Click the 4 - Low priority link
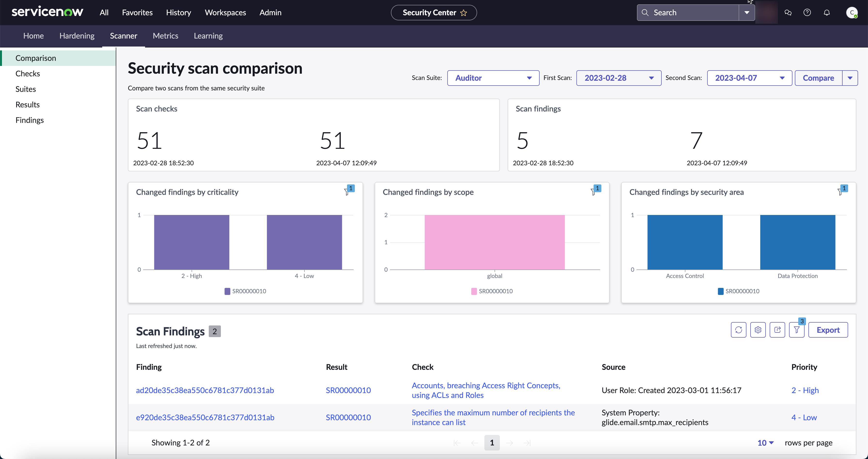 click(804, 418)
